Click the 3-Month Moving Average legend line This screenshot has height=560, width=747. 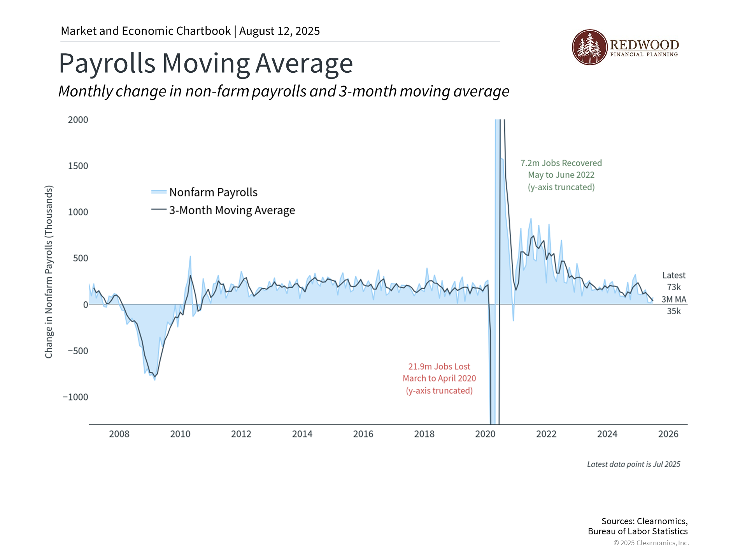point(159,210)
